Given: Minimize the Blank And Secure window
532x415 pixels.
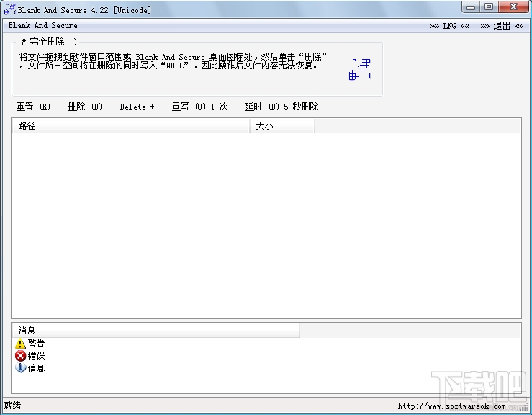Looking at the screenshot, I should tap(471, 6).
